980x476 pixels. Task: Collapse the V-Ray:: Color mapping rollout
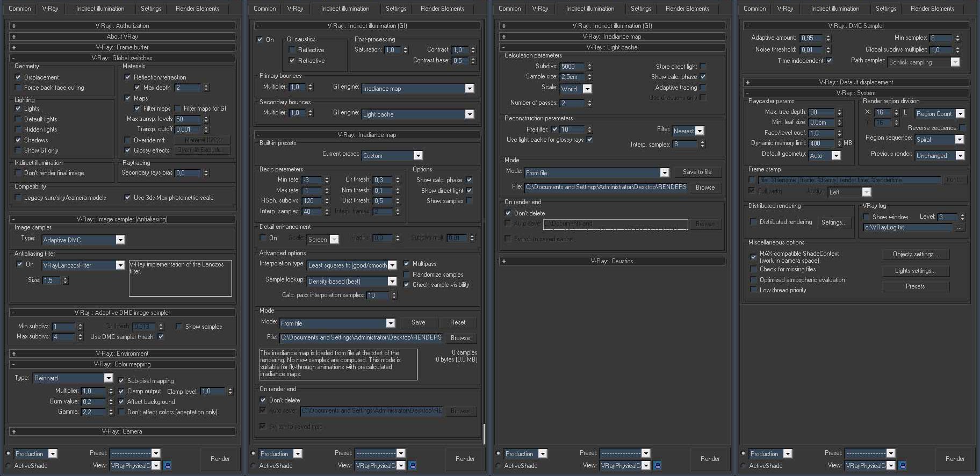coord(122,364)
